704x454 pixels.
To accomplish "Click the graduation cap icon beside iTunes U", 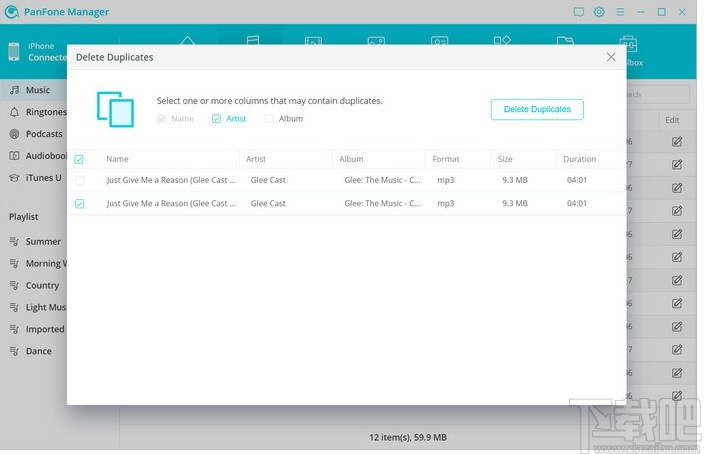I will tap(14, 178).
